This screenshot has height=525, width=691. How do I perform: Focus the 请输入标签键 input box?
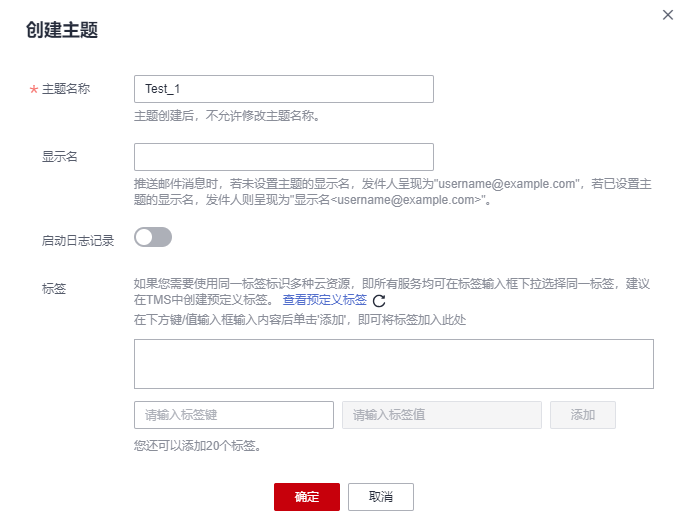click(233, 415)
